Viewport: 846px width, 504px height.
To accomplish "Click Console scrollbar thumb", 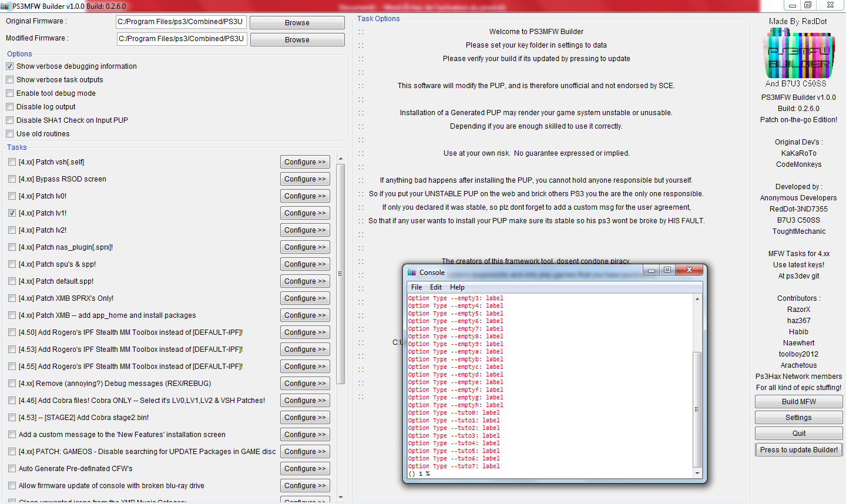I will [697, 409].
